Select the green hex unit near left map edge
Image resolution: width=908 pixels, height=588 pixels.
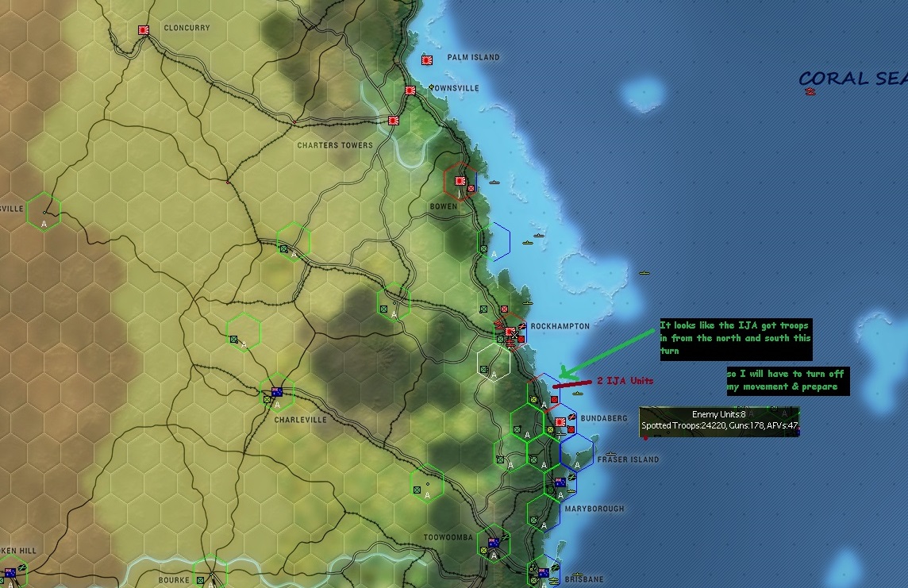(x=44, y=212)
